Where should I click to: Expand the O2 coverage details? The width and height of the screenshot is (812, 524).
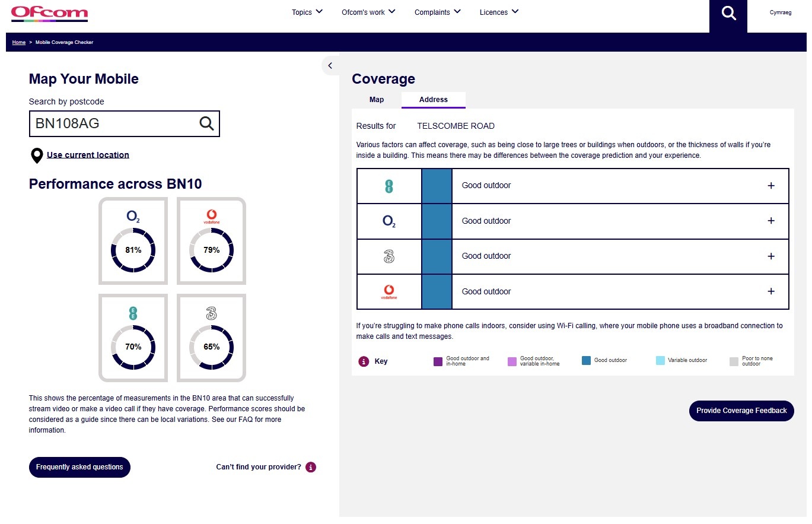pyautogui.click(x=770, y=221)
